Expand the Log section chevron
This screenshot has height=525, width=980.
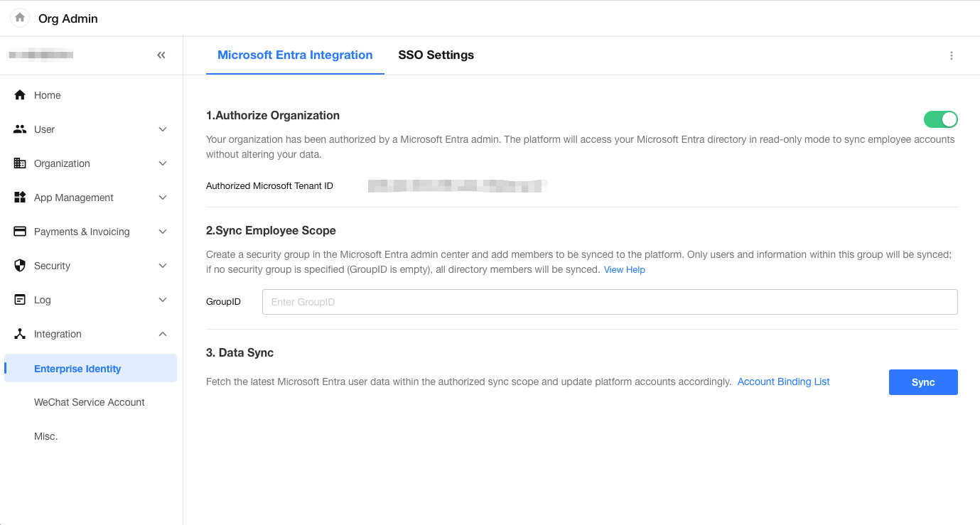[x=163, y=300]
